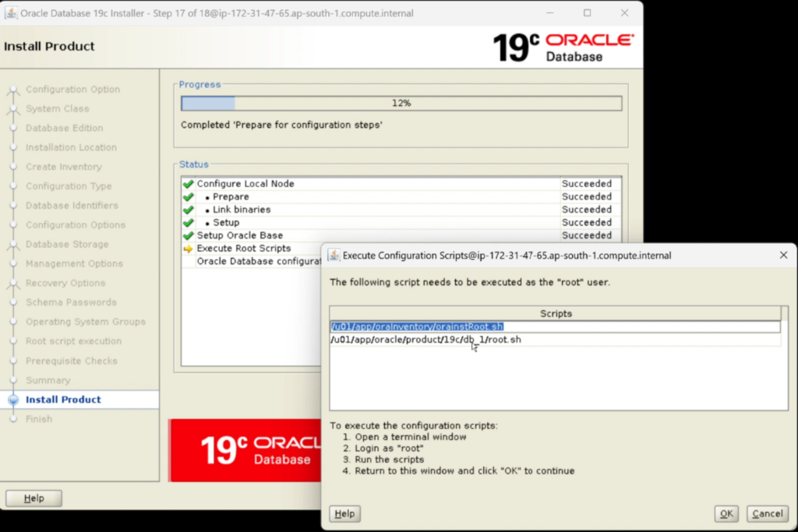The height and width of the screenshot is (532, 798).
Task: Open the Database Storage step
Action: (x=67, y=244)
